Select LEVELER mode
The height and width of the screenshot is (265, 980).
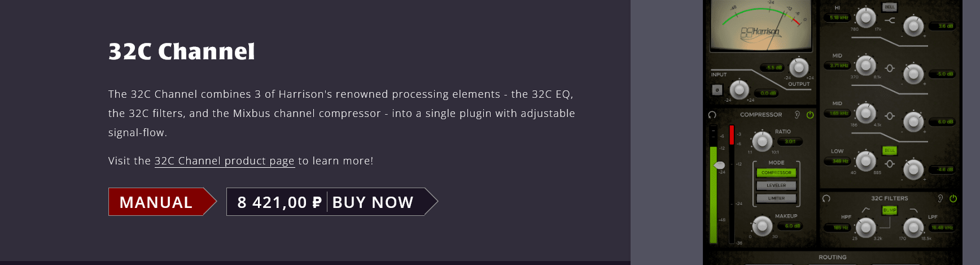coord(776,185)
